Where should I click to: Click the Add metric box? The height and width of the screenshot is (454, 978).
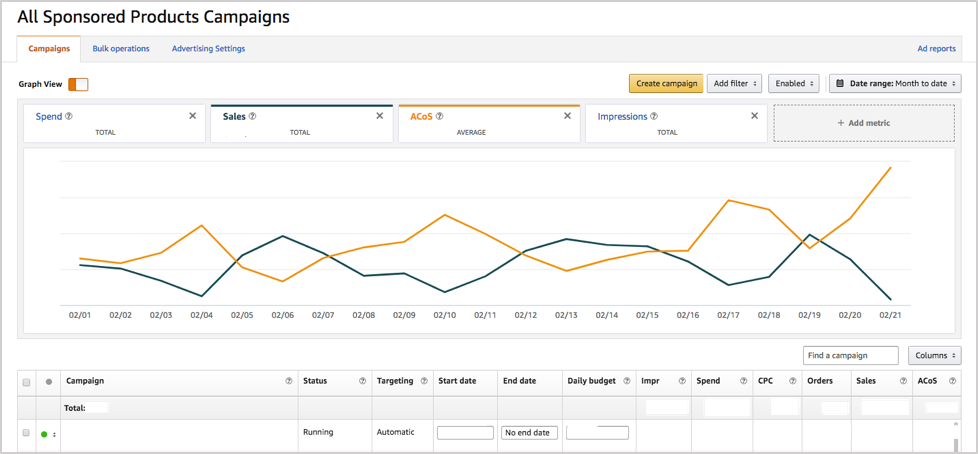864,123
